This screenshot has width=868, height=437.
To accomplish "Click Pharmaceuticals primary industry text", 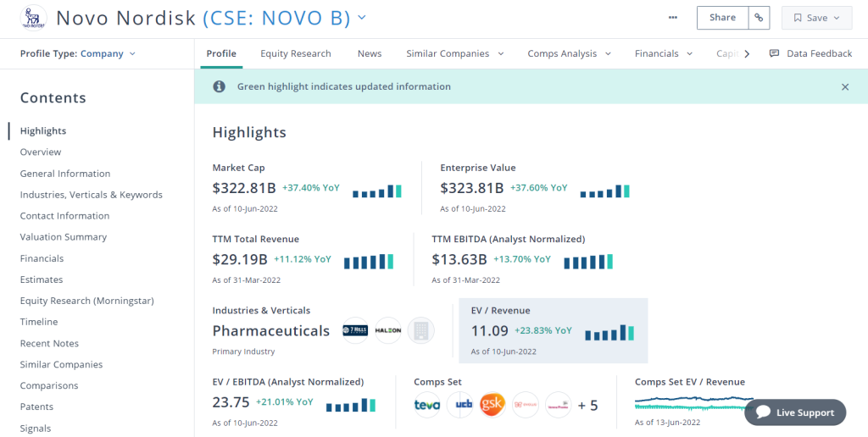I will (x=271, y=331).
